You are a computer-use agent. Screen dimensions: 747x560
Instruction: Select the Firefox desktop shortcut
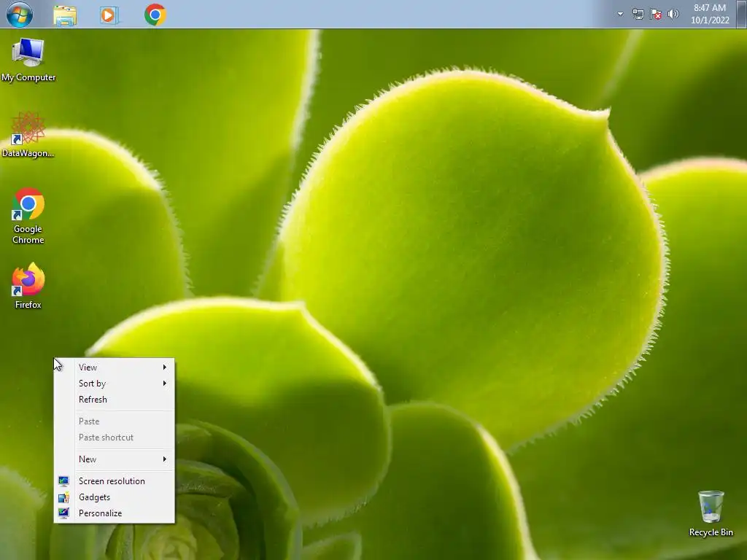[28, 286]
